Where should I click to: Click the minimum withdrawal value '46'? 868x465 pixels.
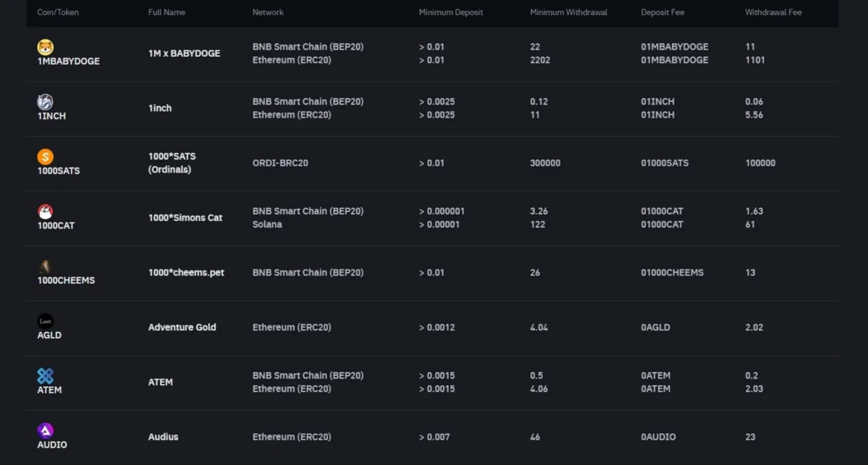[x=535, y=437]
